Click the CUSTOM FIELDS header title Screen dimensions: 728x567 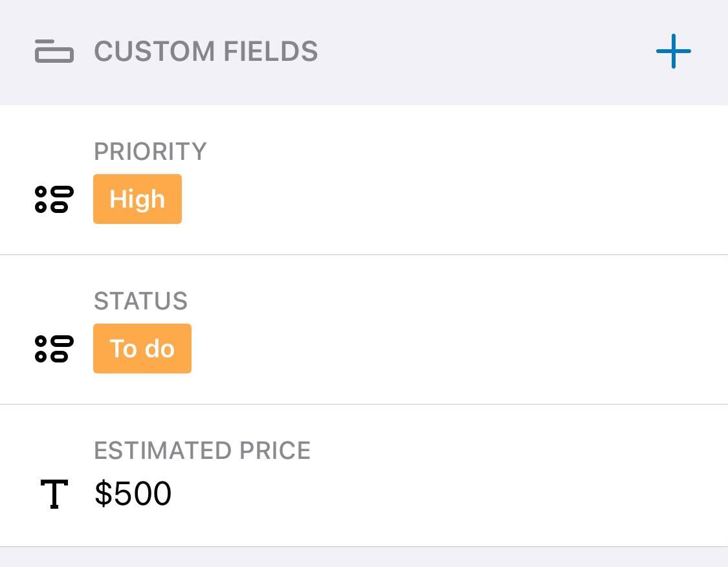click(x=206, y=51)
